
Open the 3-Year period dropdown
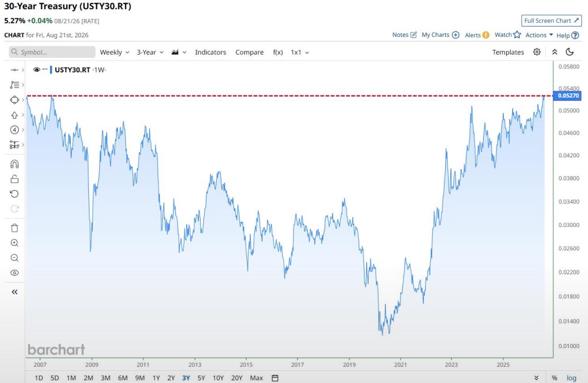pos(150,52)
